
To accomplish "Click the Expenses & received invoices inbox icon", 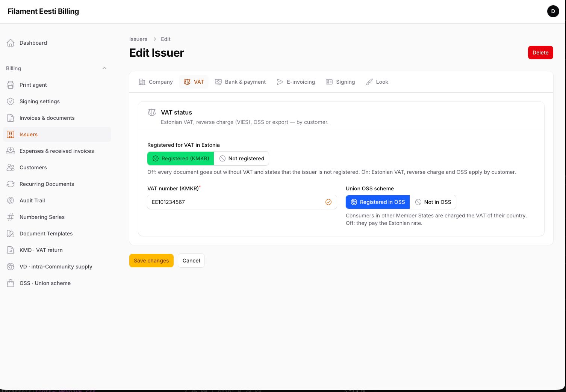I will [11, 151].
